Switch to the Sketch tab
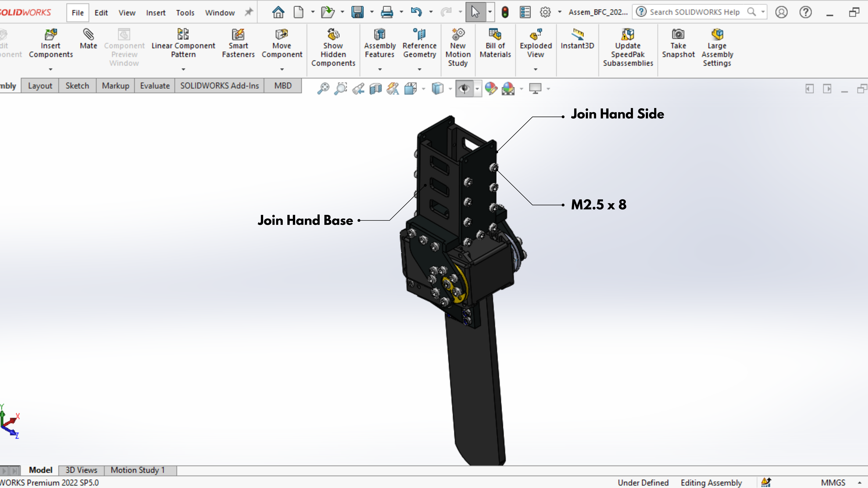The height and width of the screenshot is (488, 868). (77, 86)
